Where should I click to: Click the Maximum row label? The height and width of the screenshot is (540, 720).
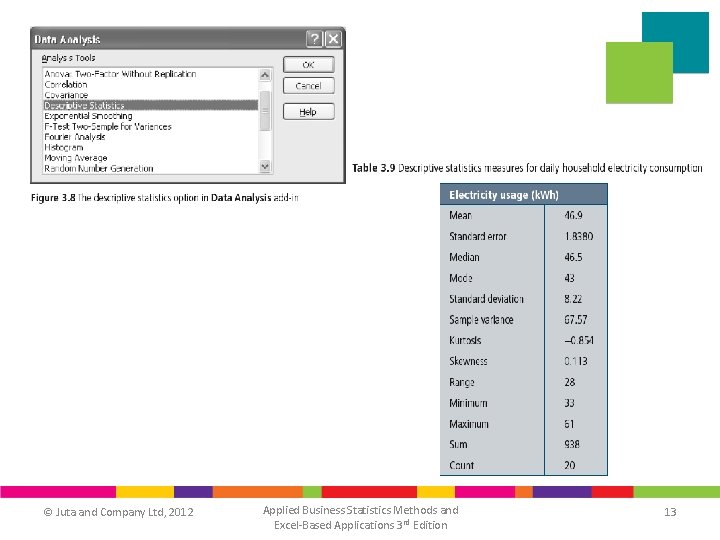point(469,424)
